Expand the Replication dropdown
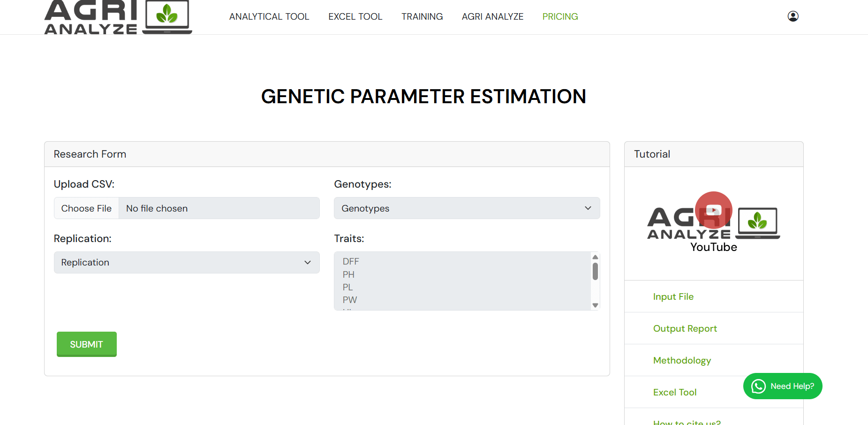Viewport: 868px width, 425px height. point(186,263)
